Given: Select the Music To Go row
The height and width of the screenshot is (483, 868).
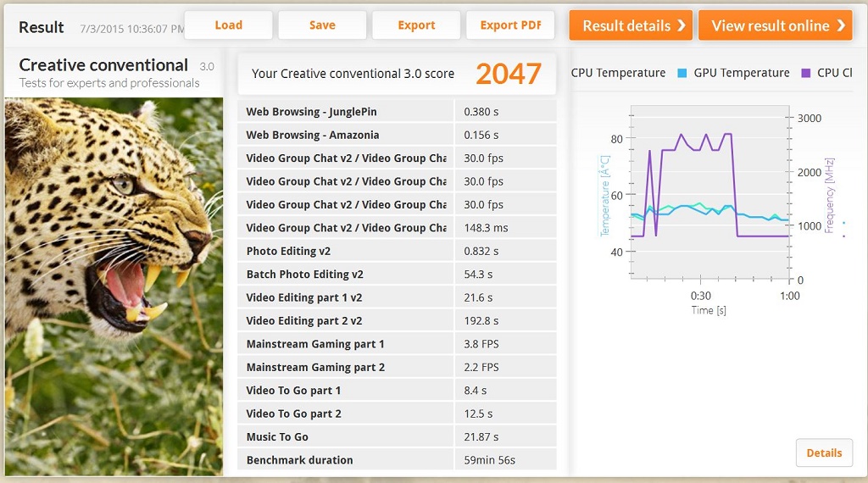Looking at the screenshot, I should [x=346, y=437].
